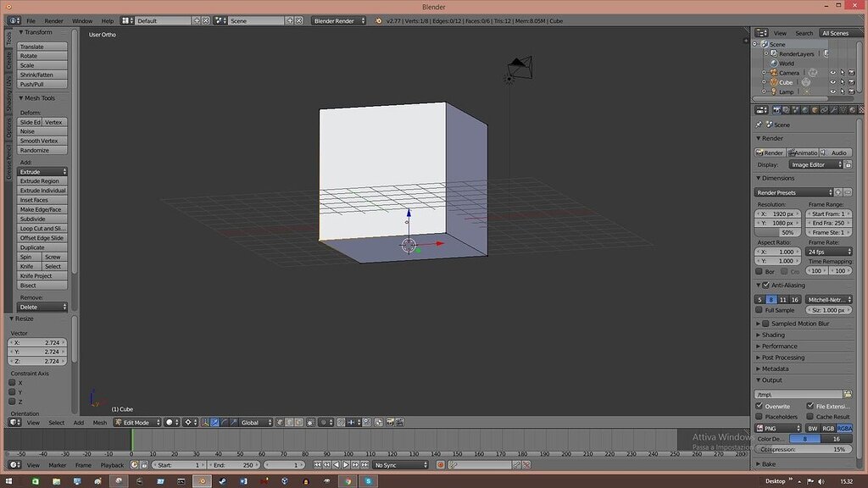Open the Mesh menu in the viewport header
Screen dimensions: 868x488
click(101, 422)
